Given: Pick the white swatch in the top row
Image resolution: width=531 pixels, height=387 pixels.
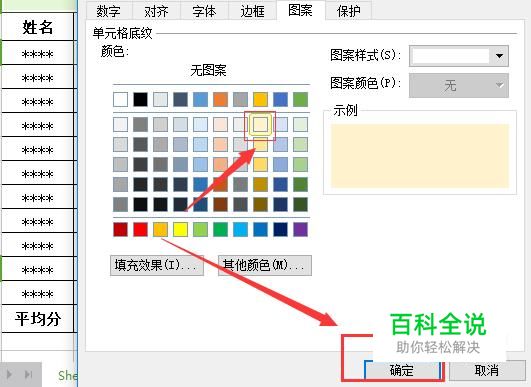Looking at the screenshot, I should click(x=121, y=100).
